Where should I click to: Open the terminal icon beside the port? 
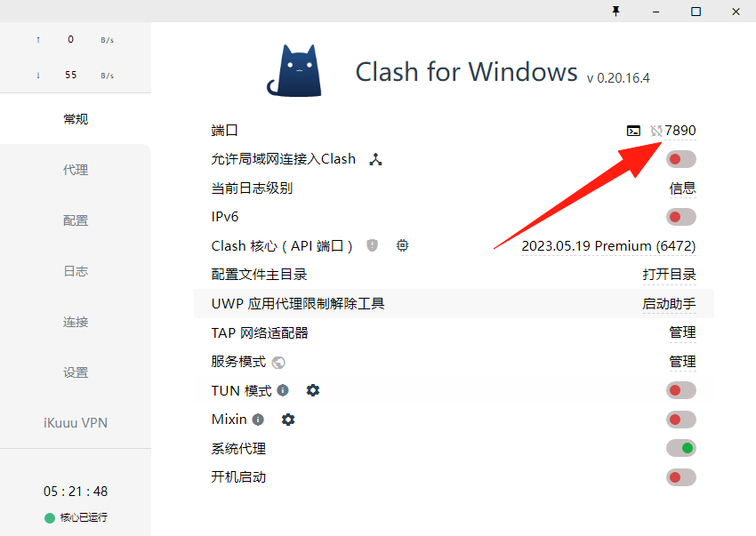[633, 131]
